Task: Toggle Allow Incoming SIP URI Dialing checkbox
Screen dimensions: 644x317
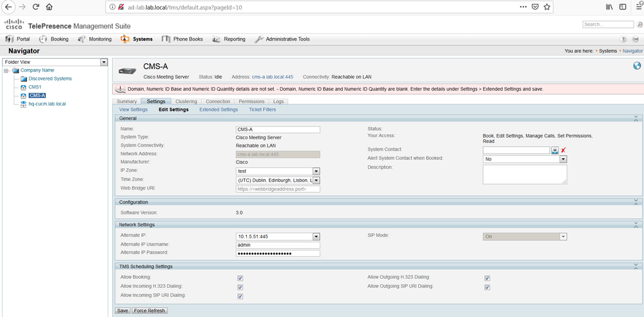Action: pyautogui.click(x=240, y=296)
